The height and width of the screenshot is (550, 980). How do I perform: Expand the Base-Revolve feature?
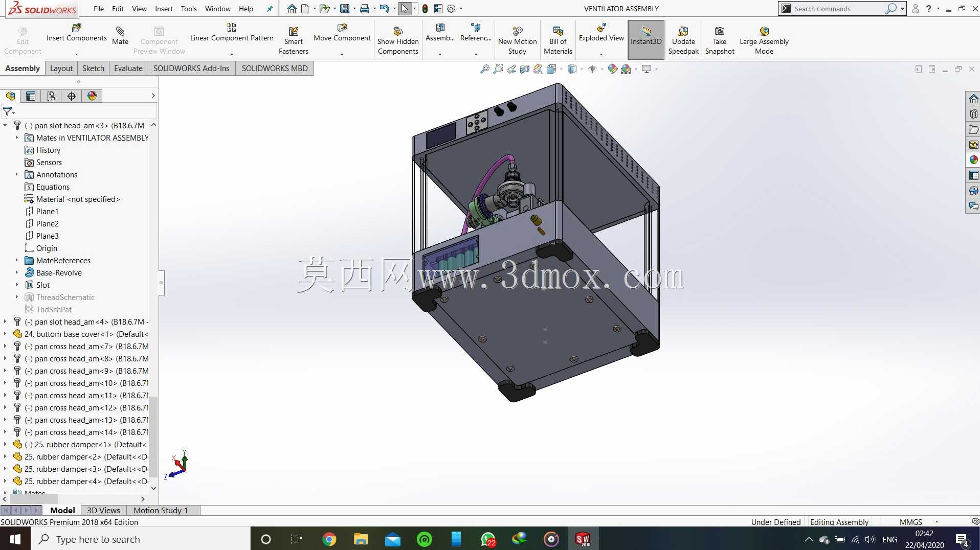coord(17,272)
